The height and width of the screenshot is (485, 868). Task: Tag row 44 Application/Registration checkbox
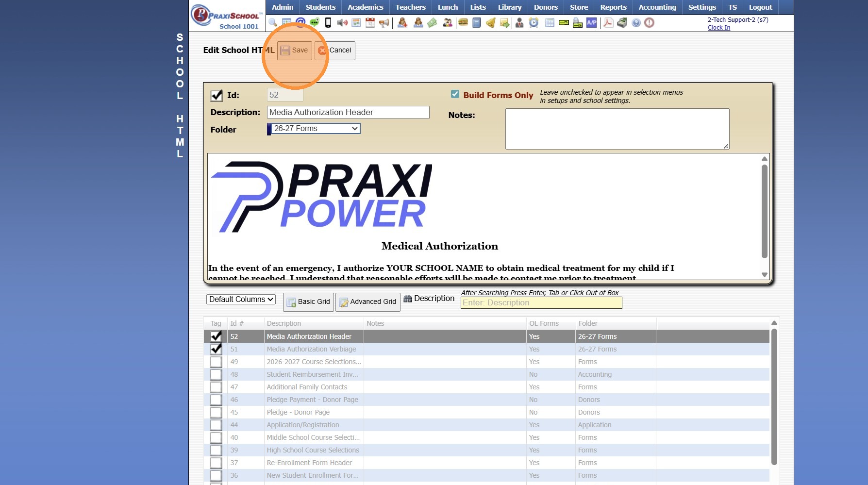[x=216, y=425]
